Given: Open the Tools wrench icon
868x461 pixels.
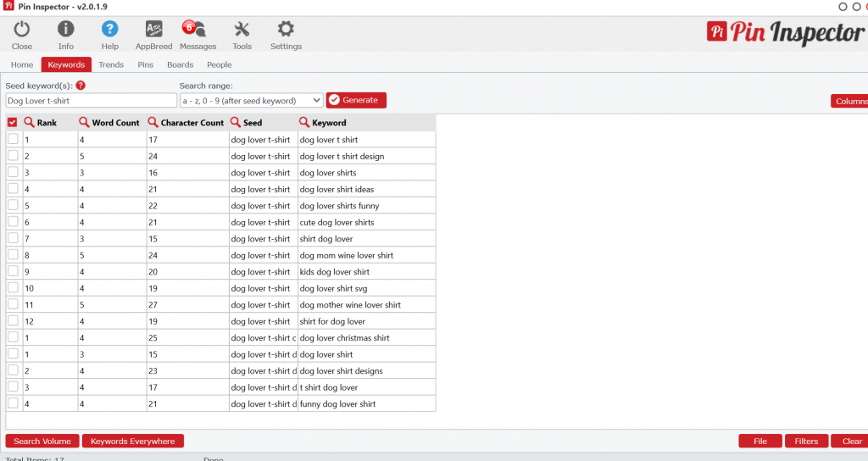Looking at the screenshot, I should tap(242, 30).
